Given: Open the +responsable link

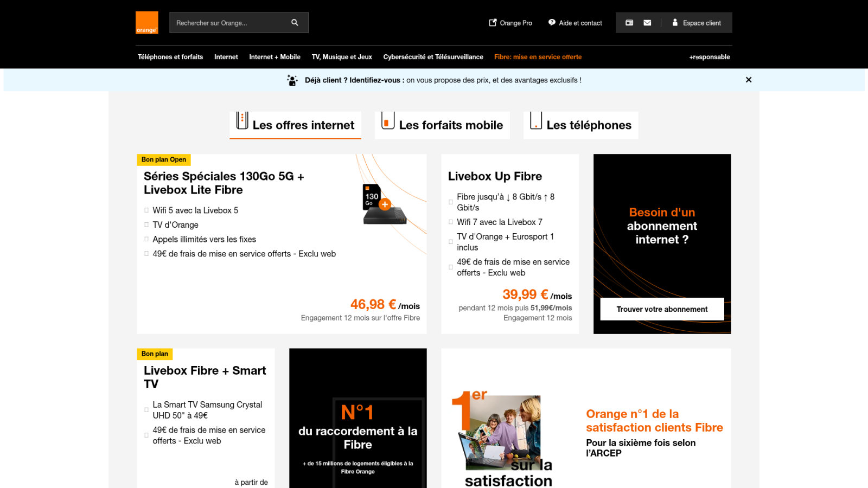Looking at the screenshot, I should (710, 57).
